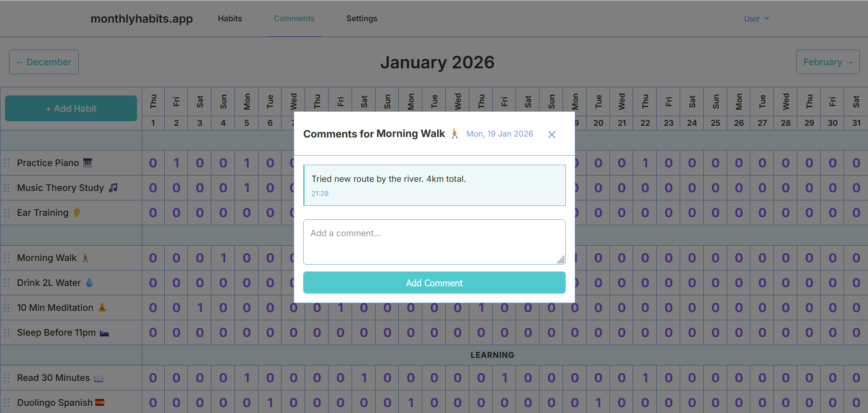Select the drag handle beside Sleep Before 11pm

click(6, 332)
